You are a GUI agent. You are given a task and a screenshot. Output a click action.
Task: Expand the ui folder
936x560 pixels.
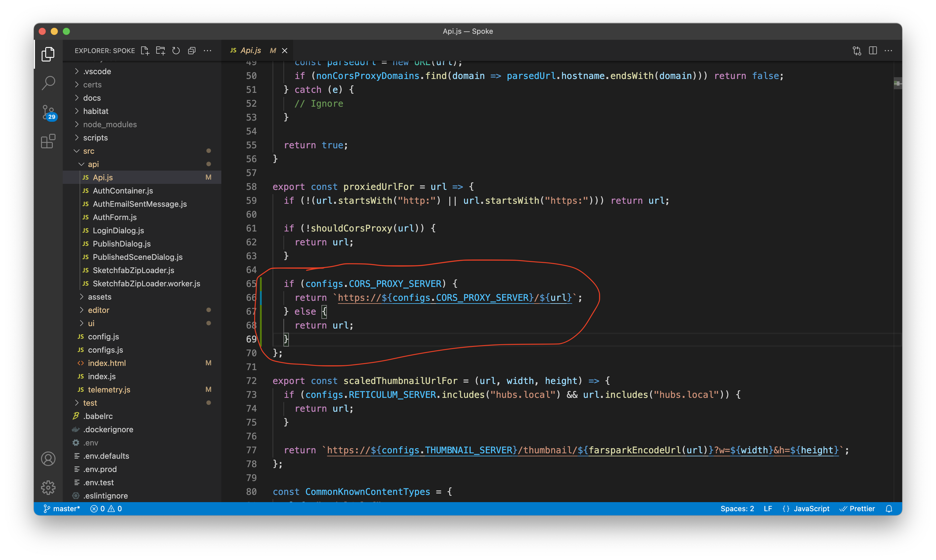[142, 323]
